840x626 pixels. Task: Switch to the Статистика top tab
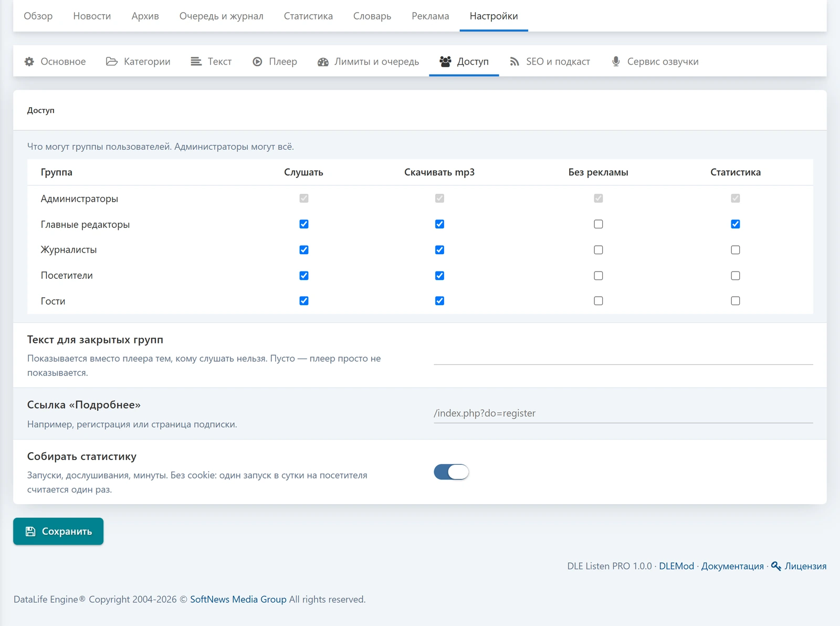point(308,16)
